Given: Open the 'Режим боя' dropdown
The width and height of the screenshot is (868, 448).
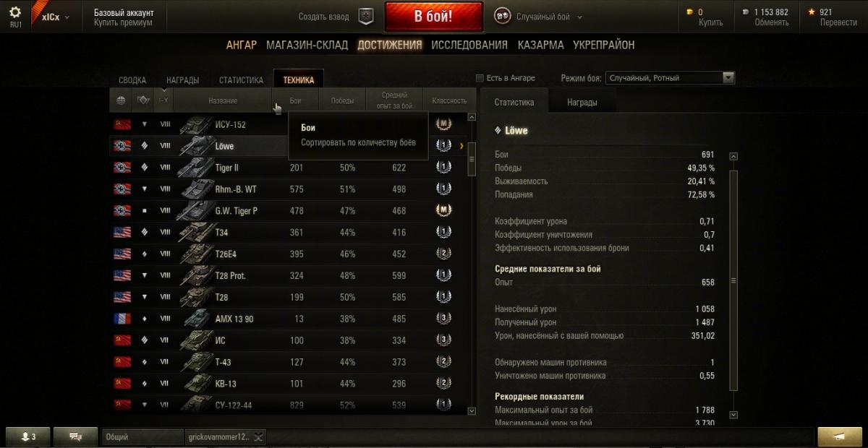Looking at the screenshot, I should [x=671, y=78].
